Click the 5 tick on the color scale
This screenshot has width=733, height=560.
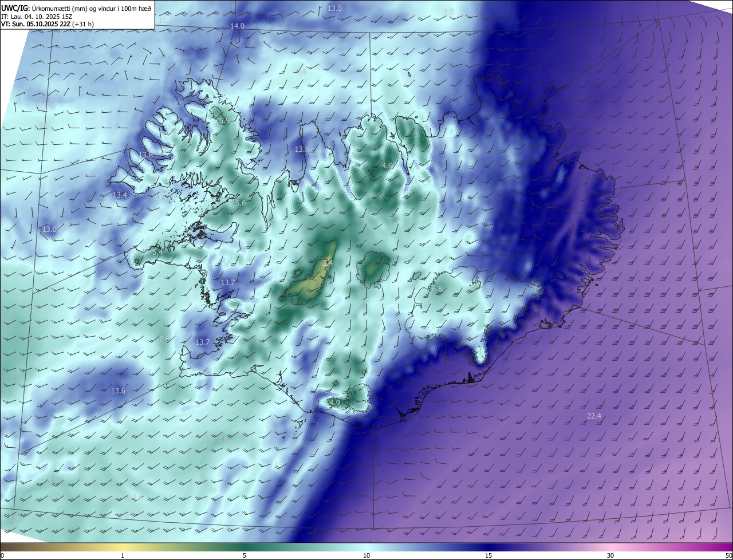(x=245, y=555)
